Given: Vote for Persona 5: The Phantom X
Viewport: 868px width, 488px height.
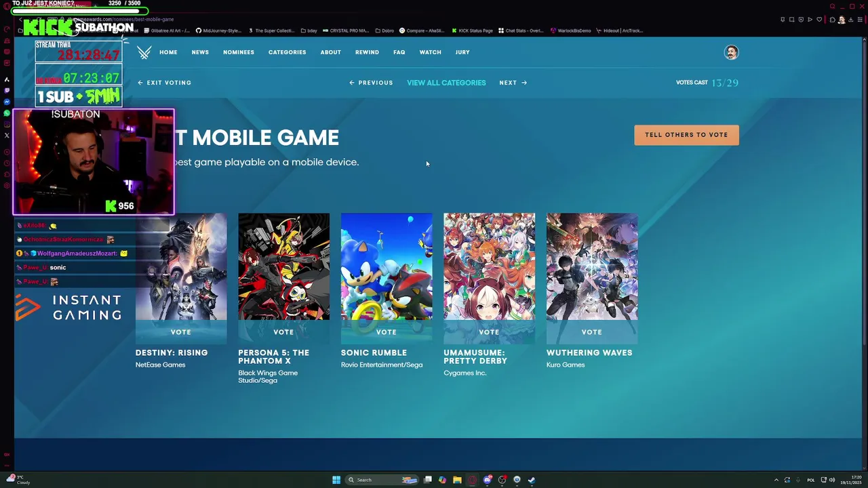Looking at the screenshot, I should coord(283,332).
